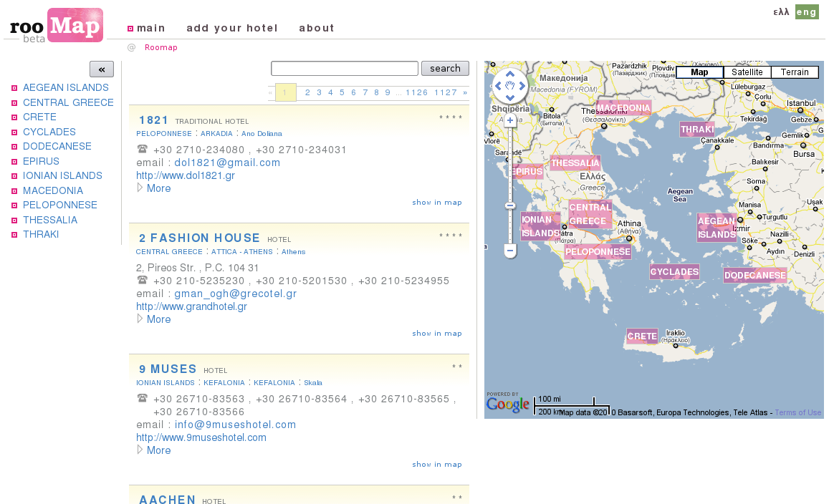Select AEGEAN ISLANDS in the region list
The height and width of the screenshot is (504, 829).
[x=65, y=87]
